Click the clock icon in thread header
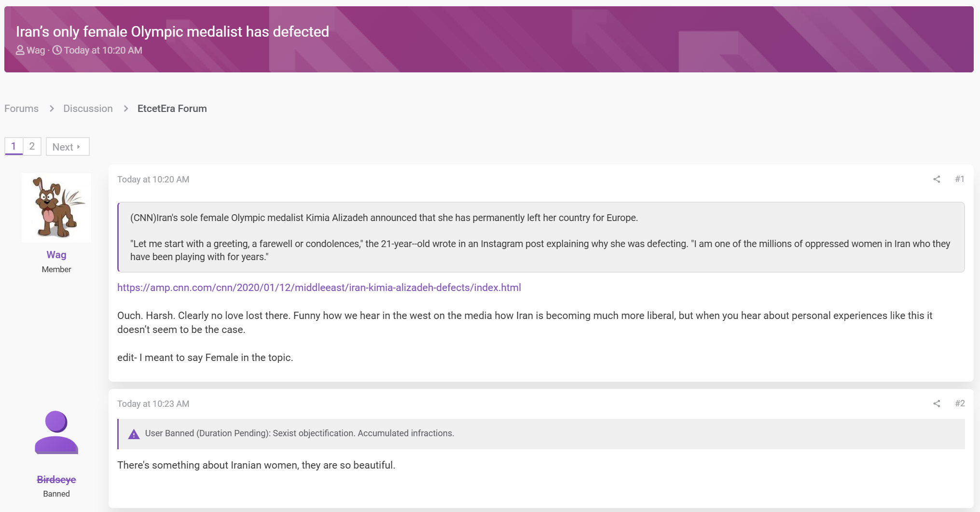Image resolution: width=980 pixels, height=512 pixels. click(x=57, y=50)
